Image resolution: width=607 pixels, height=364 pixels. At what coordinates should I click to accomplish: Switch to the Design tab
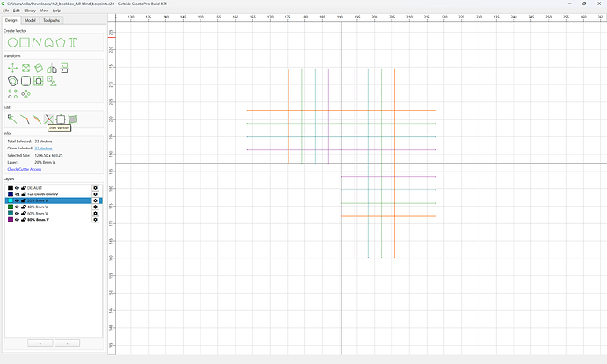[11, 20]
